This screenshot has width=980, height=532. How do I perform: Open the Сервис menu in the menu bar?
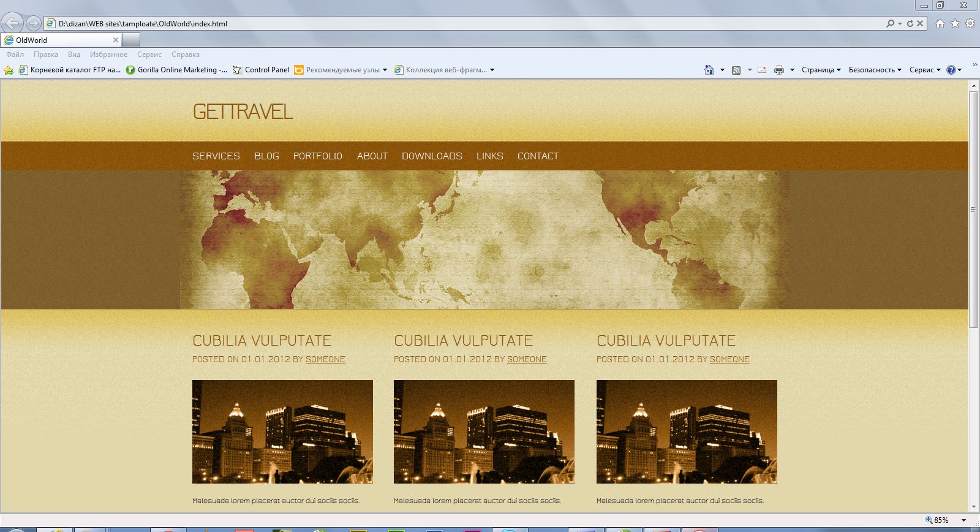(149, 55)
